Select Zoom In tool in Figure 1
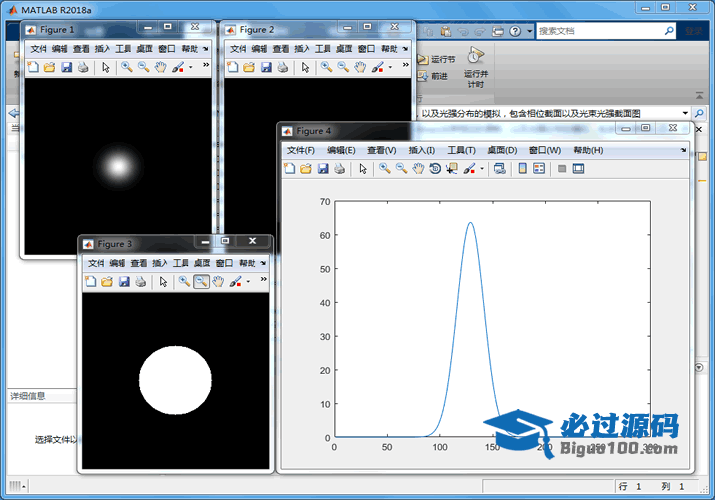Viewport: 715px width, 500px height. coord(127,67)
